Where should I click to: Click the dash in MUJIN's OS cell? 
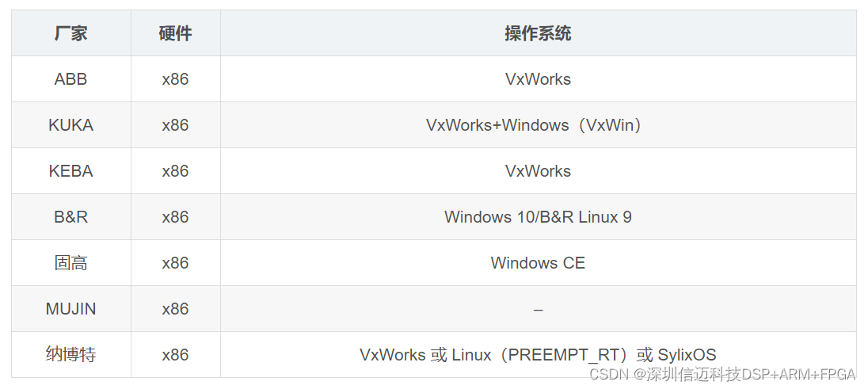538,310
